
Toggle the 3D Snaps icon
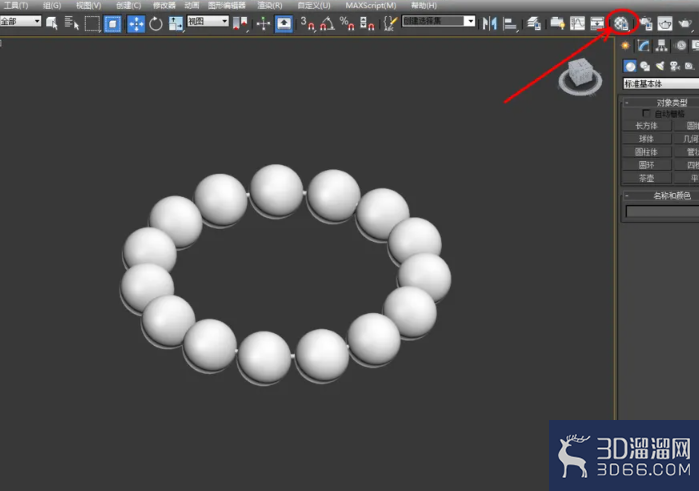(x=307, y=24)
